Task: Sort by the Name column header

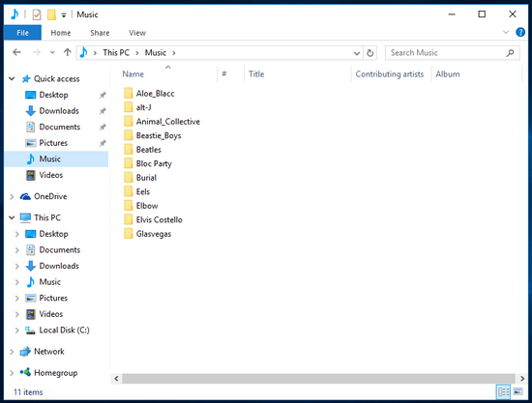Action: click(x=133, y=73)
